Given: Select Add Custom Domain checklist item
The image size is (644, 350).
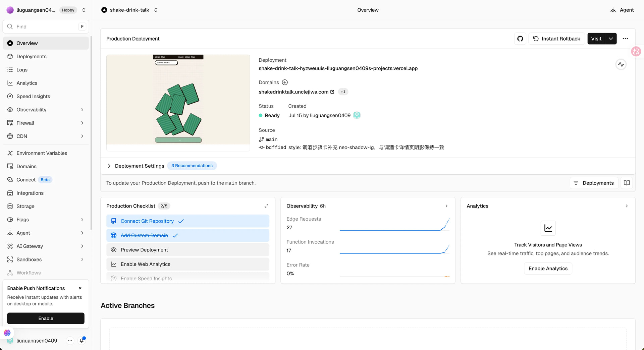Looking at the screenshot, I should pyautogui.click(x=188, y=236).
